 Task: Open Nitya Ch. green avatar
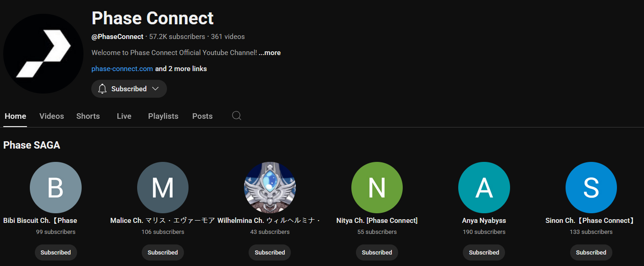click(377, 188)
